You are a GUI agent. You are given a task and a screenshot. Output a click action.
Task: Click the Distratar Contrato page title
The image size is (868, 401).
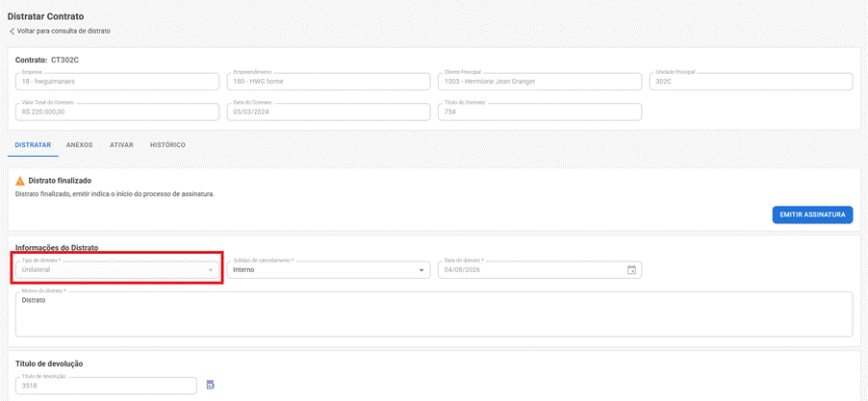pyautogui.click(x=46, y=16)
